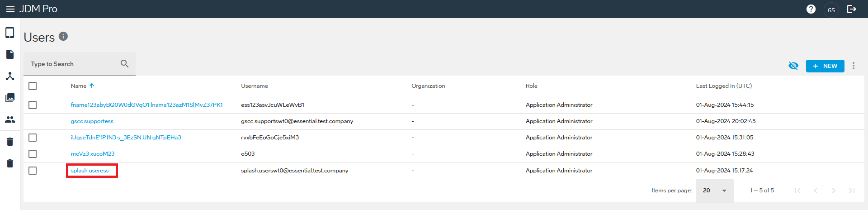This screenshot has height=210, width=868.
Task: Open the help question mark icon
Action: [811, 9]
